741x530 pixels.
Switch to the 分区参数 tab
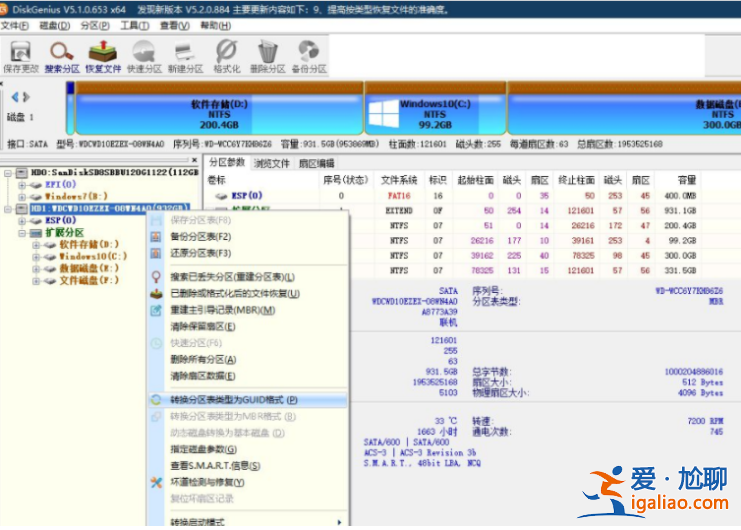(227, 162)
